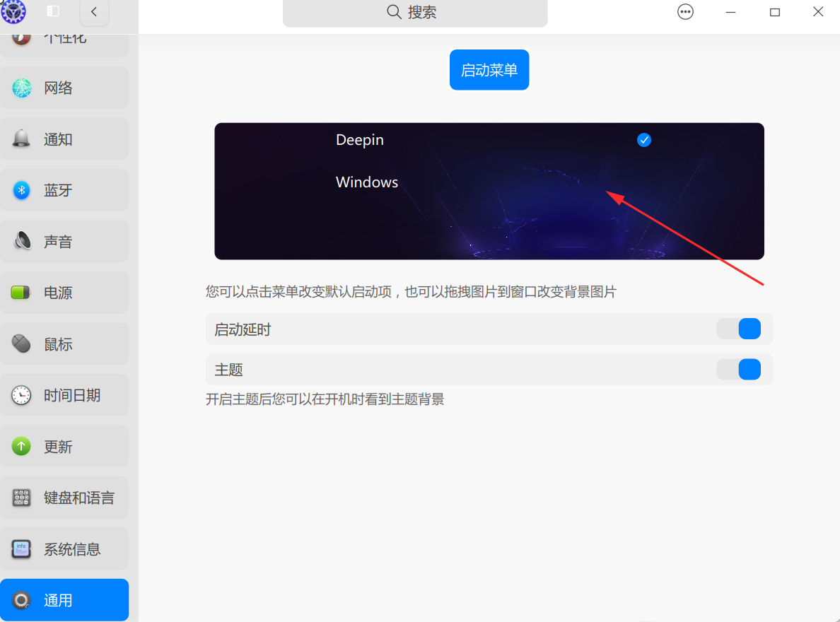This screenshot has height=622, width=840.
Task: Open the 蓝牙 Bluetooth settings
Action: click(64, 190)
